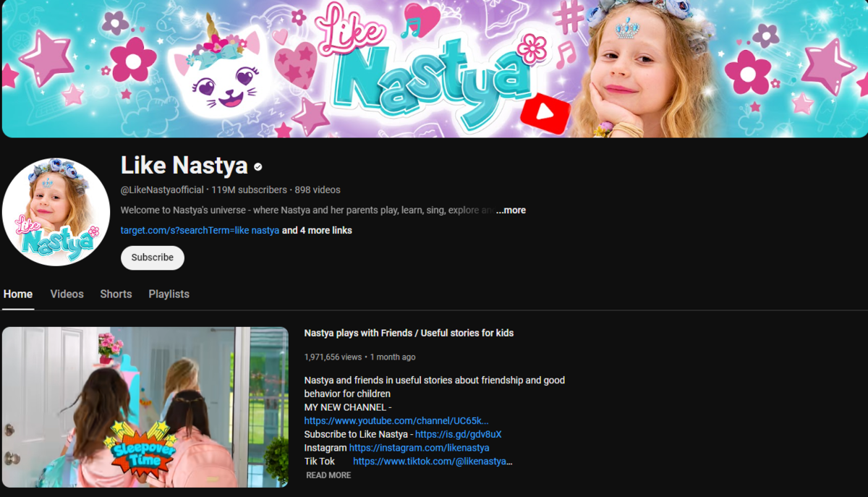
Task: Expand video description with READ MORE
Action: (x=328, y=475)
